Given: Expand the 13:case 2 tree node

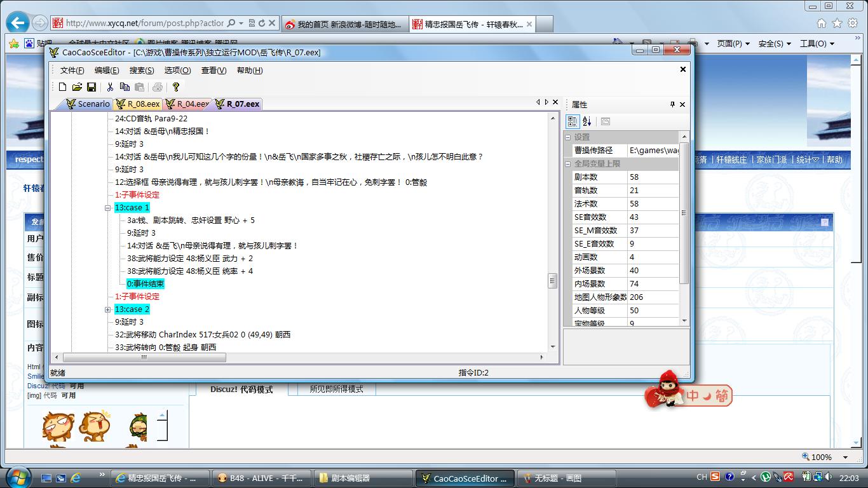Looking at the screenshot, I should pos(108,309).
